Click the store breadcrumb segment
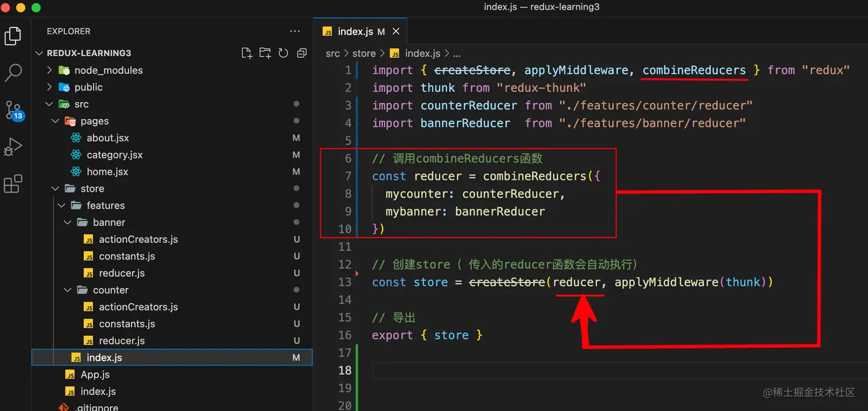 [x=364, y=53]
